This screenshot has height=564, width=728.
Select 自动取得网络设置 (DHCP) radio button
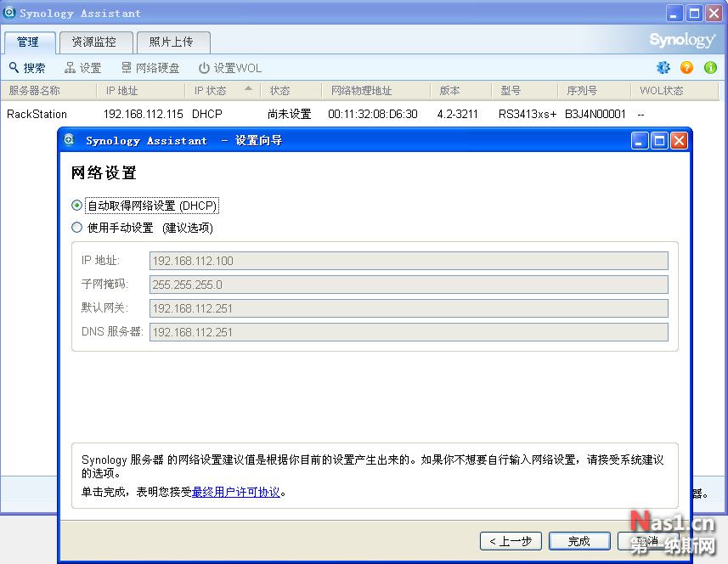click(x=77, y=206)
